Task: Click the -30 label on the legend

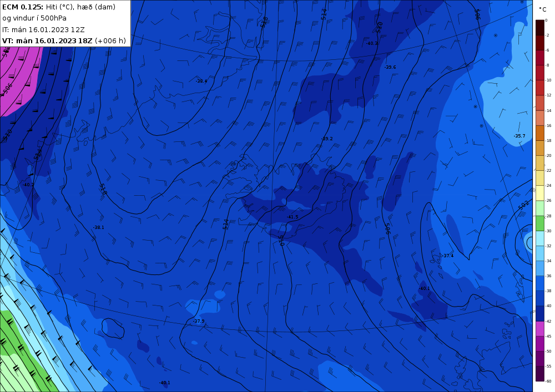Action: point(548,231)
